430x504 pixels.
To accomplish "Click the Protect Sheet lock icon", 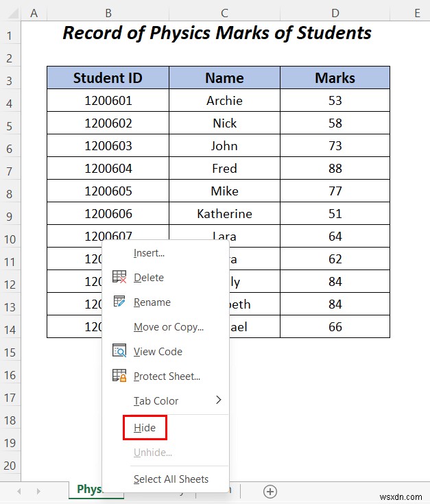I will tap(119, 376).
